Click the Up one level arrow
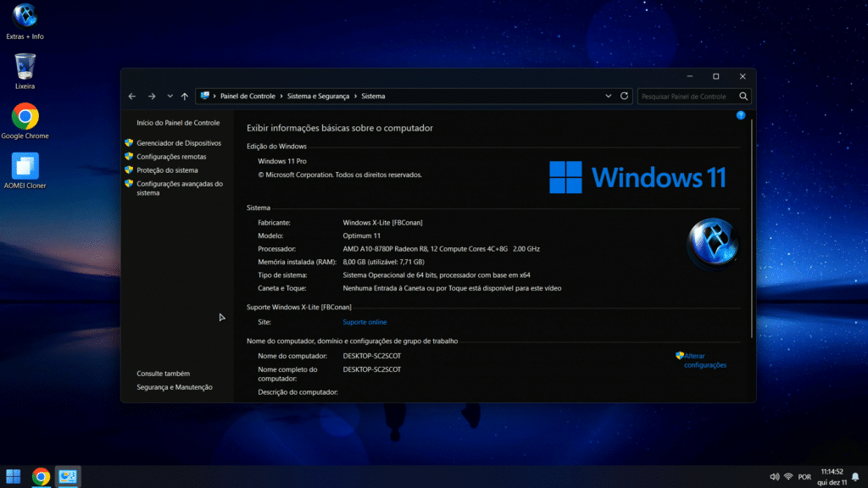The height and width of the screenshot is (488, 868). point(185,97)
